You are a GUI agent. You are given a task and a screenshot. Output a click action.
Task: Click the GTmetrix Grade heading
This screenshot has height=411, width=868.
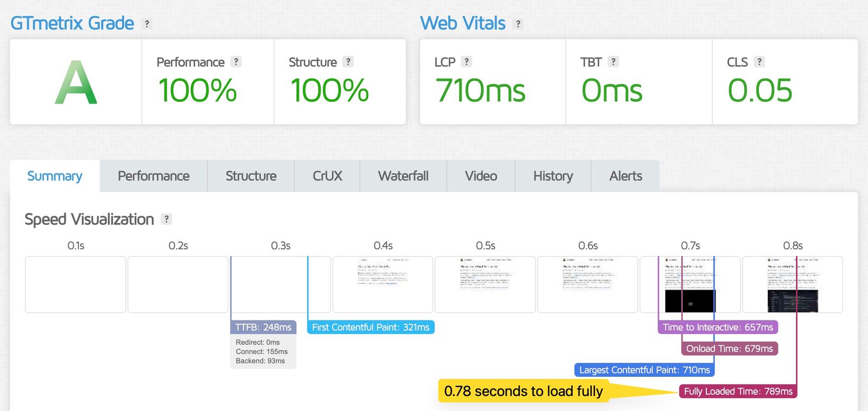point(72,23)
